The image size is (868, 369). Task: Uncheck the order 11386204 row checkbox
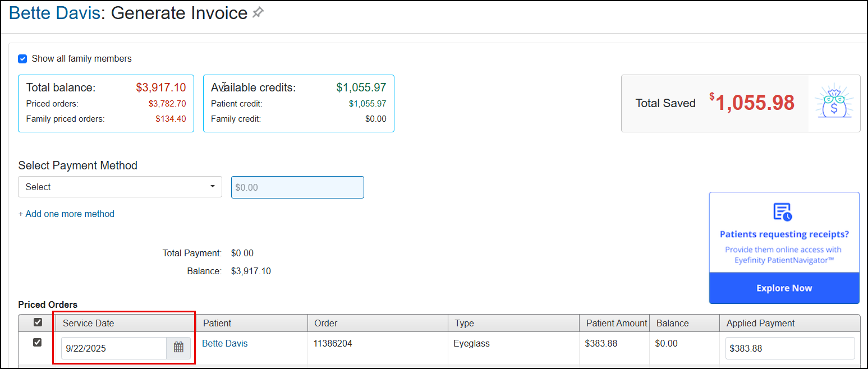[38, 343]
